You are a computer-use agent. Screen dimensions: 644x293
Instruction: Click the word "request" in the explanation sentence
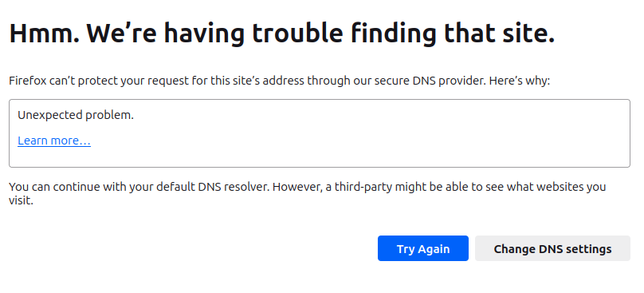pyautogui.click(x=168, y=81)
